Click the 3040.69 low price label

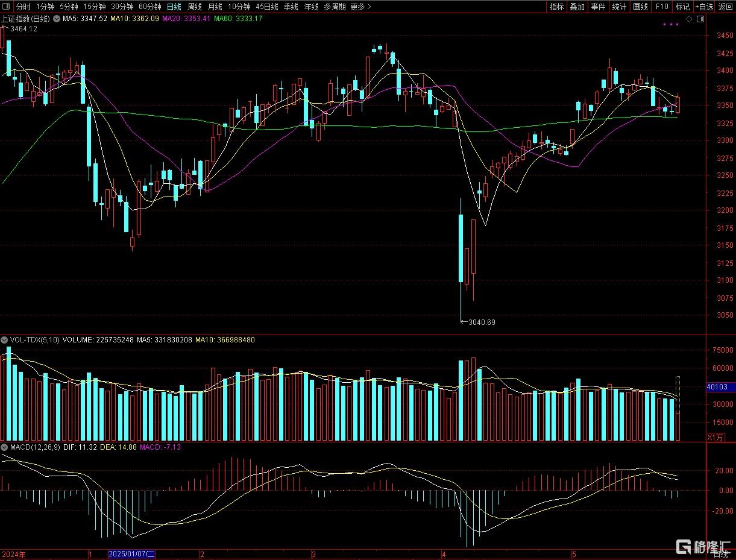482,322
